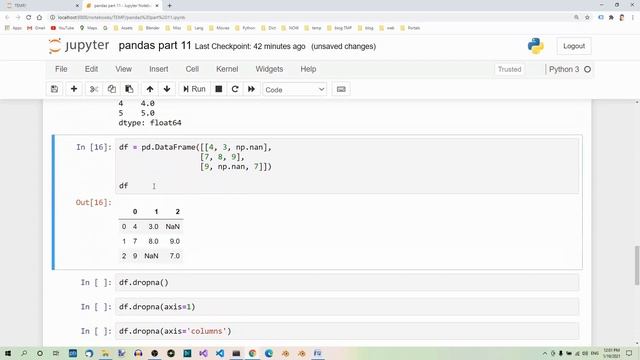Open the Widgets menu
The width and height of the screenshot is (640, 360).
(x=269, y=69)
